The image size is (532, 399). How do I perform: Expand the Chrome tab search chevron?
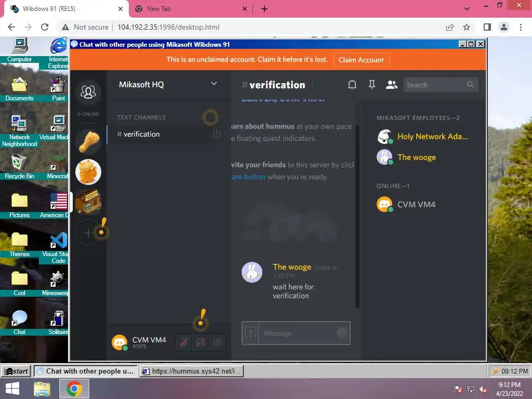(467, 9)
